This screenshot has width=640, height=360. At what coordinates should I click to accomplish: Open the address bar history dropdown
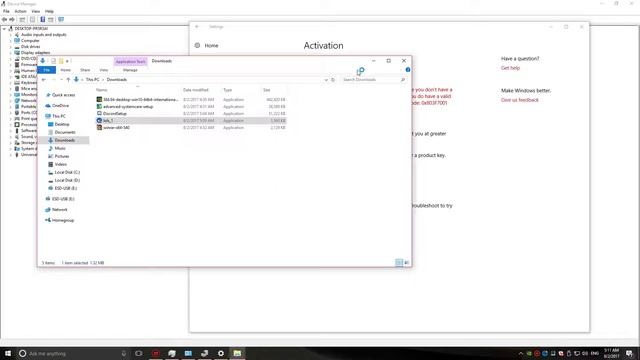pos(326,80)
